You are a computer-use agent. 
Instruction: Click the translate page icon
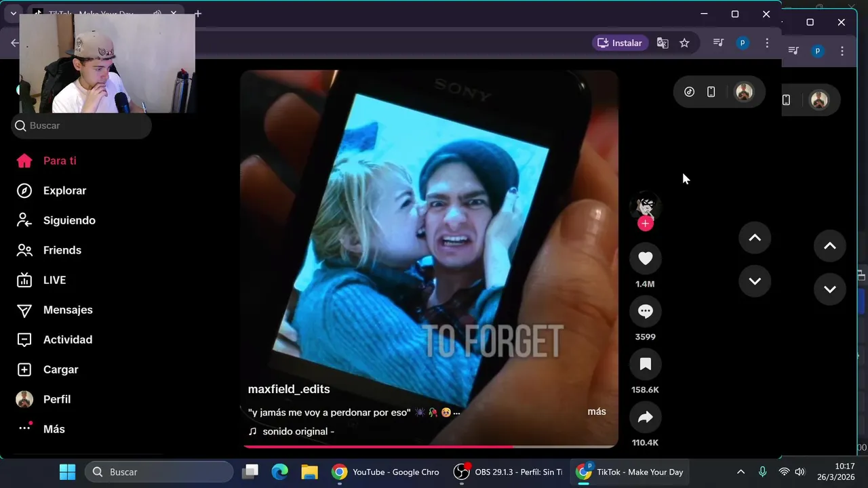click(663, 43)
